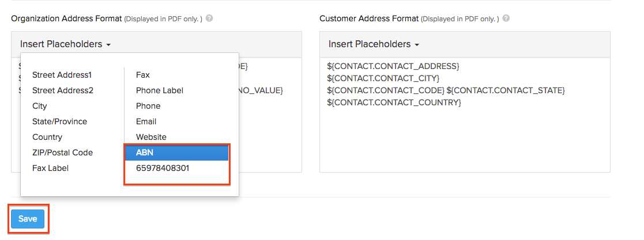The width and height of the screenshot is (644, 240).
Task: Choose Website placeholder option
Action: coord(151,137)
